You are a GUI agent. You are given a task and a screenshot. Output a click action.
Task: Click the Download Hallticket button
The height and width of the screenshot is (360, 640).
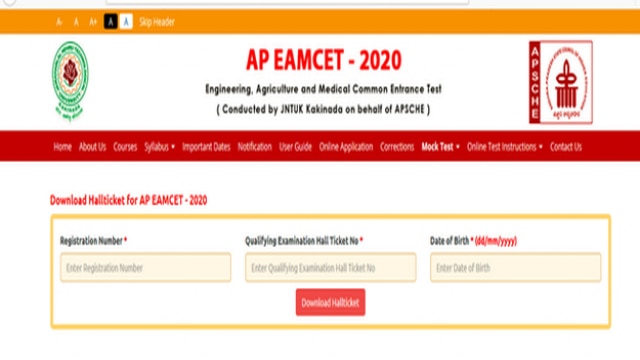[331, 302]
